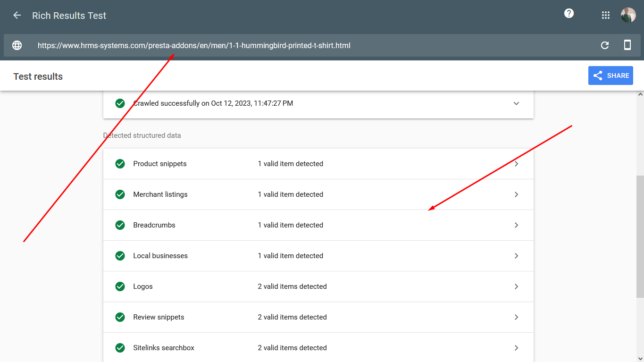Click the green check next to Local businesses
Image resolution: width=644 pixels, height=362 pixels.
[120, 256]
